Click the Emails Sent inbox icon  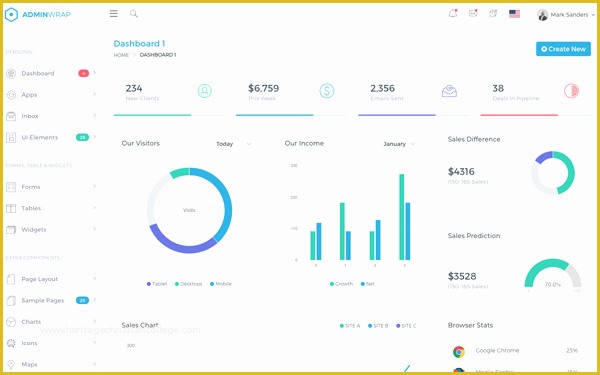point(449,91)
